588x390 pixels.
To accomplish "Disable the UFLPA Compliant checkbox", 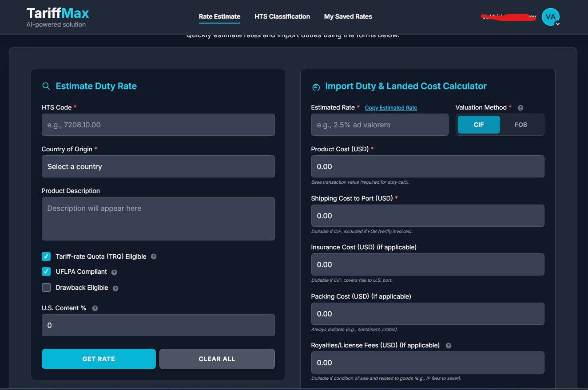I will click(x=46, y=272).
